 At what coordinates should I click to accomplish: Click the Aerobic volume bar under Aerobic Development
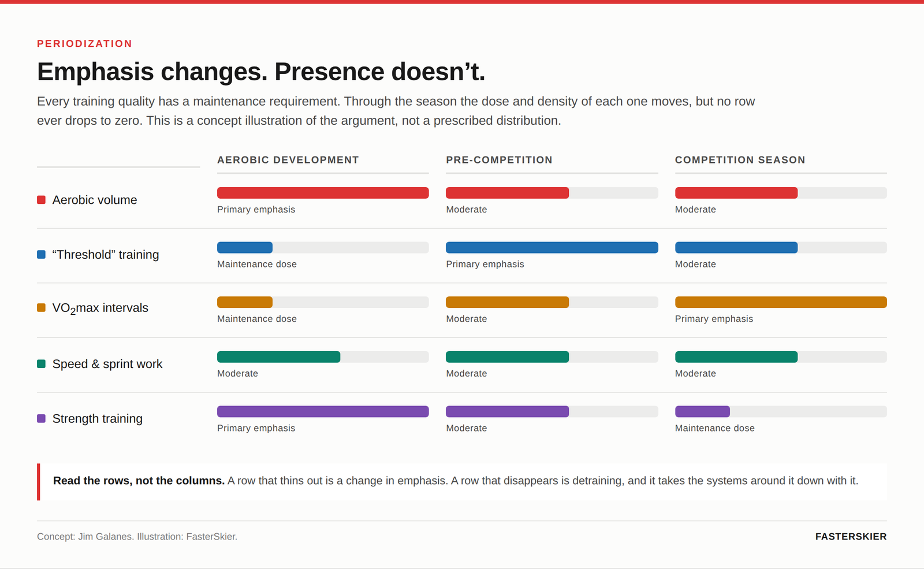(x=323, y=193)
